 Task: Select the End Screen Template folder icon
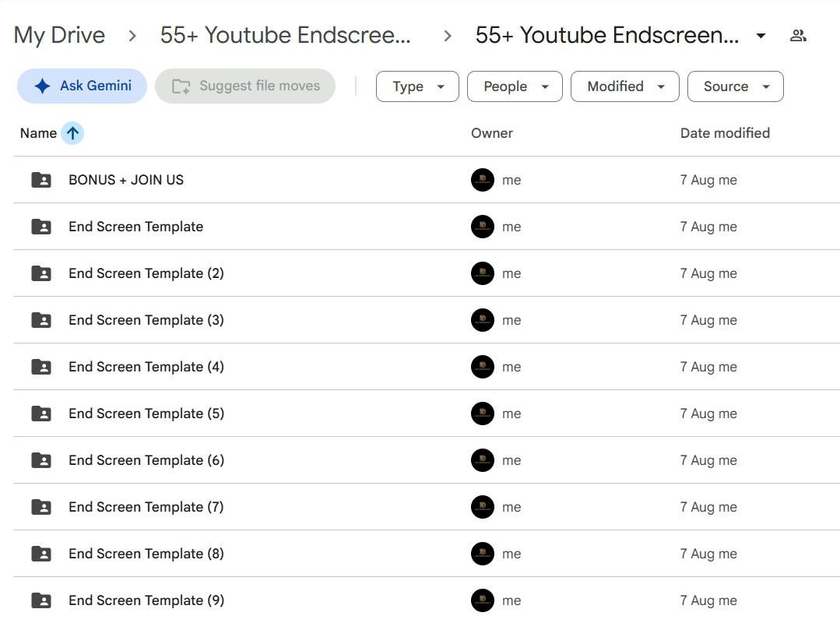point(41,227)
